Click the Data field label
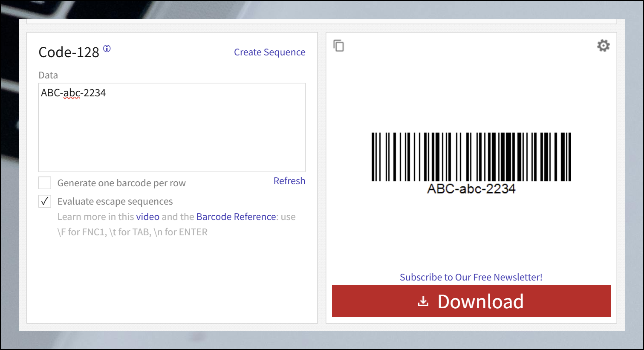Screen dimensions: 644x350 point(48,75)
